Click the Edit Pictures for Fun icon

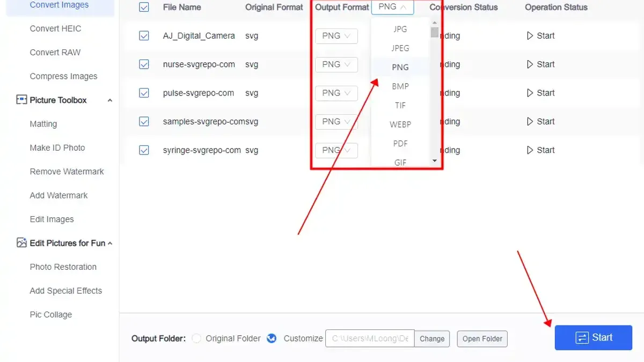click(21, 243)
